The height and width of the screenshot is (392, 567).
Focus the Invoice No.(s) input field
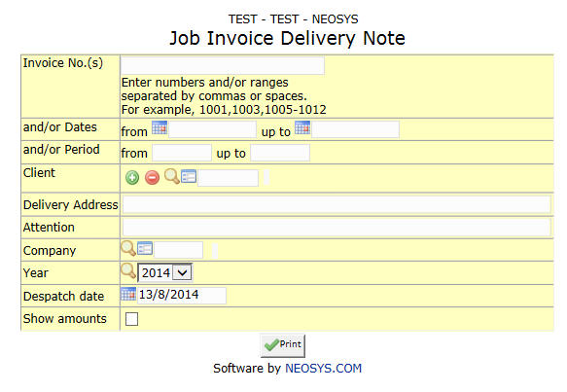(x=223, y=66)
